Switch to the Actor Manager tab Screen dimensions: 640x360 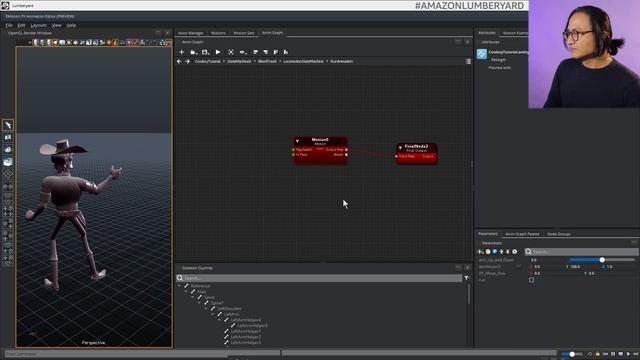pos(191,33)
